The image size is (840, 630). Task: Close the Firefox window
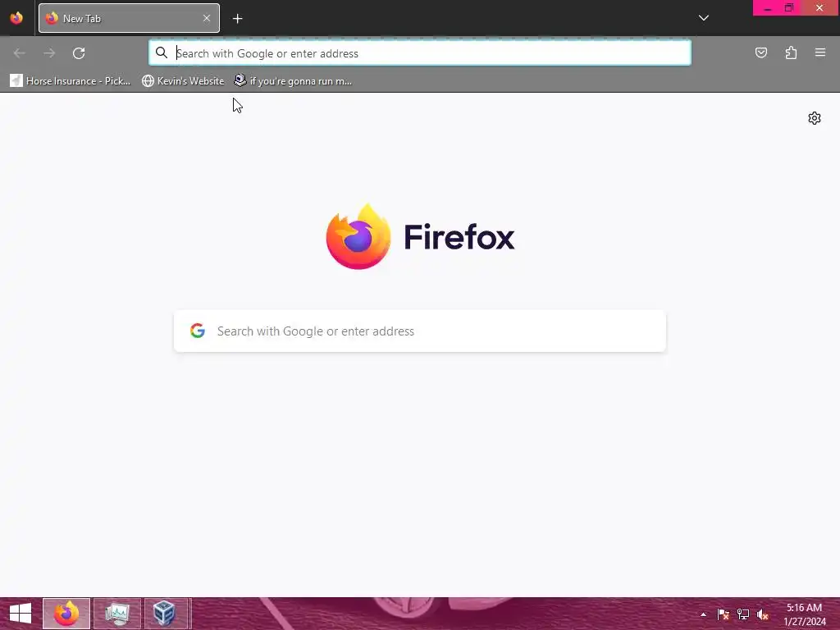point(819,8)
